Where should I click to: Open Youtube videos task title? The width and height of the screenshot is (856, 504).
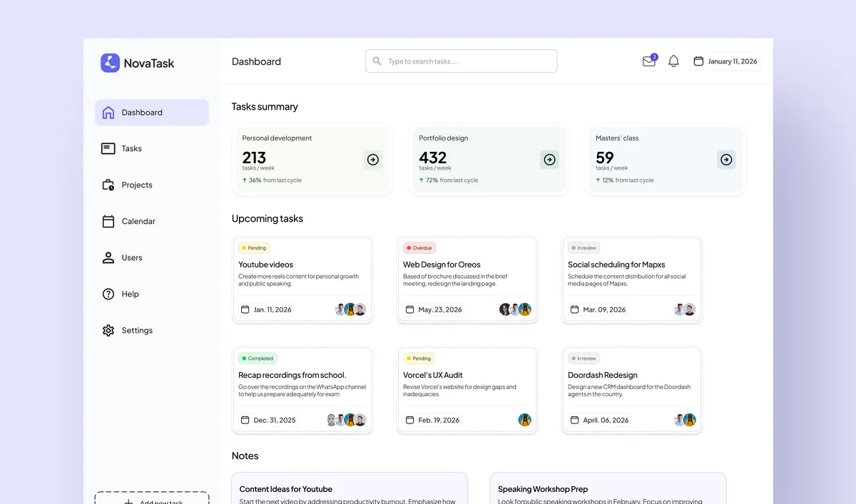(x=265, y=264)
